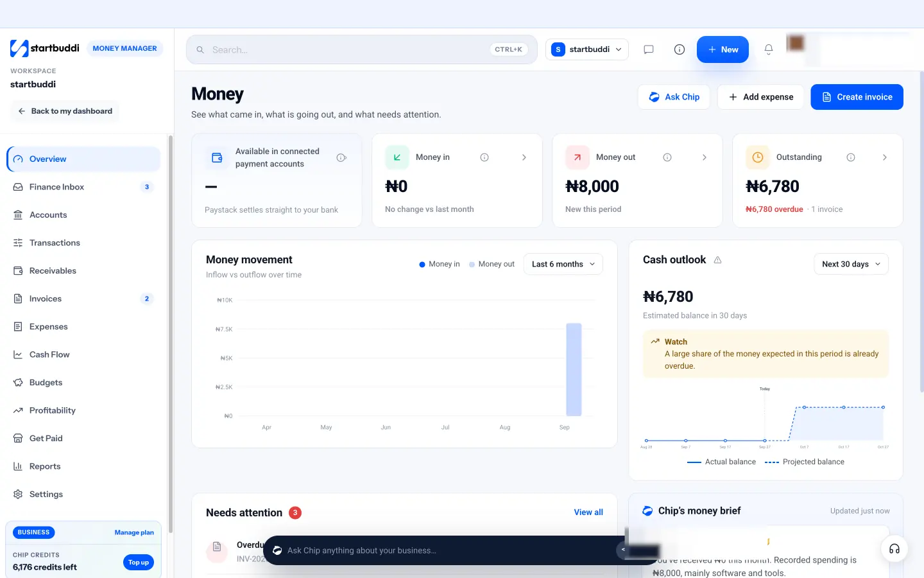The width and height of the screenshot is (924, 578).
Task: Open the Next 30 days dropdown
Action: tap(851, 264)
